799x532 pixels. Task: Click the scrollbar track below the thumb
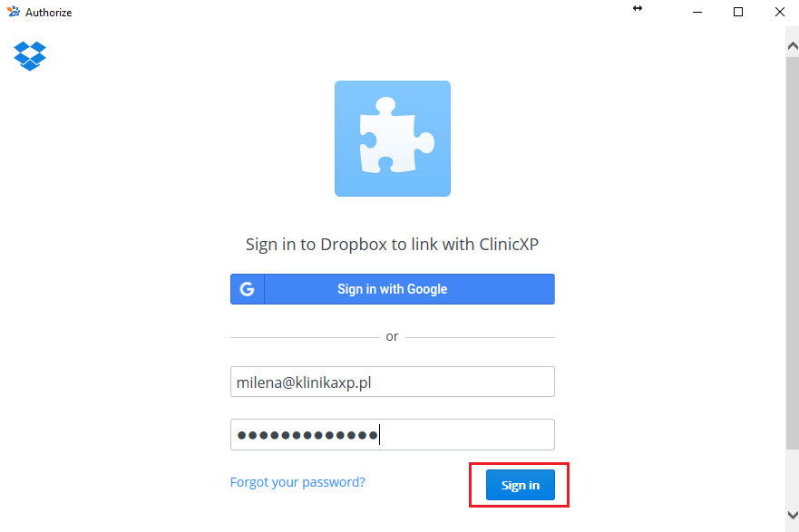pyautogui.click(x=793, y=479)
